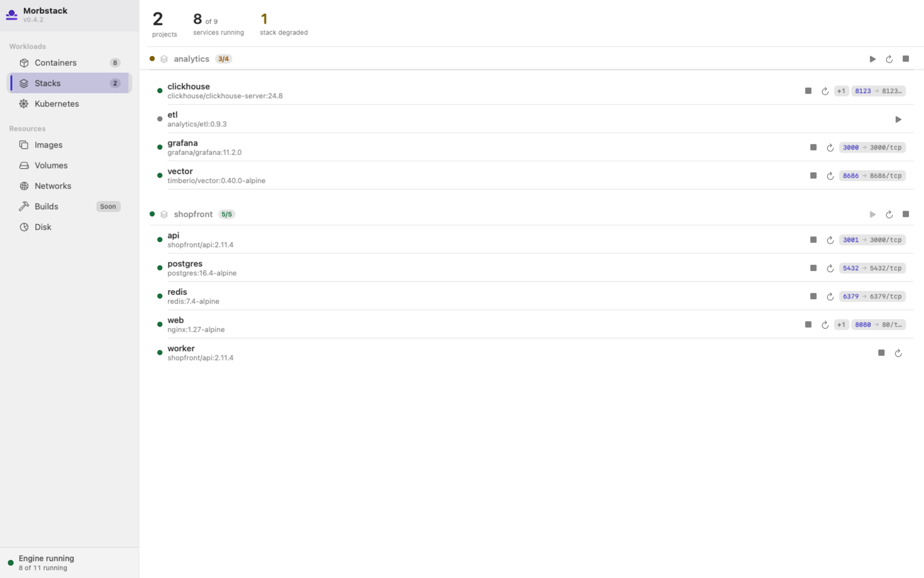Open the Networks page
This screenshot has width=924, height=578.
[69, 186]
